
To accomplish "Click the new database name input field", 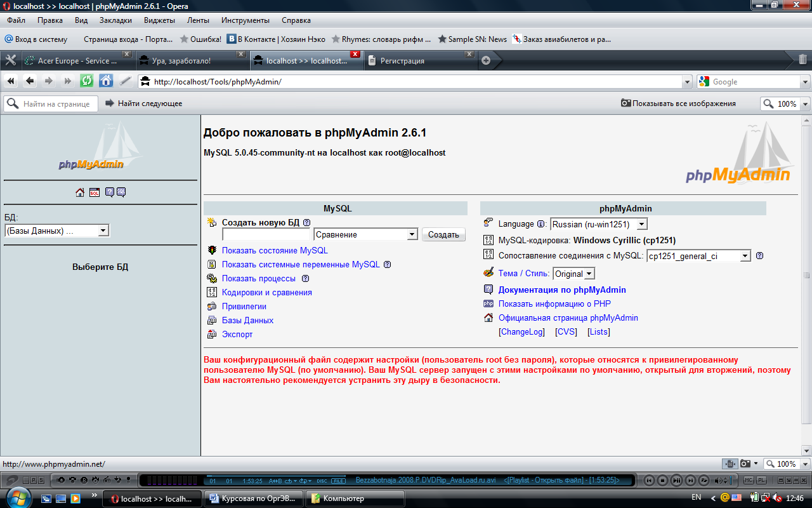I will (x=266, y=234).
